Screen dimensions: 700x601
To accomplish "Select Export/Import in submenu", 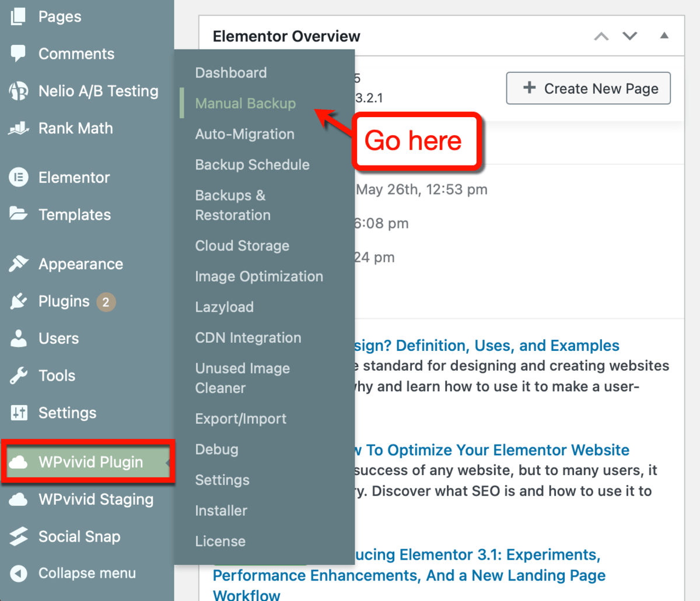I will point(241,419).
